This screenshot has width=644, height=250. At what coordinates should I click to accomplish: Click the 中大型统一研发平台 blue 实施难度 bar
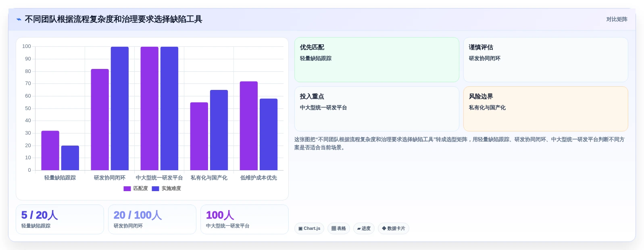click(x=169, y=108)
